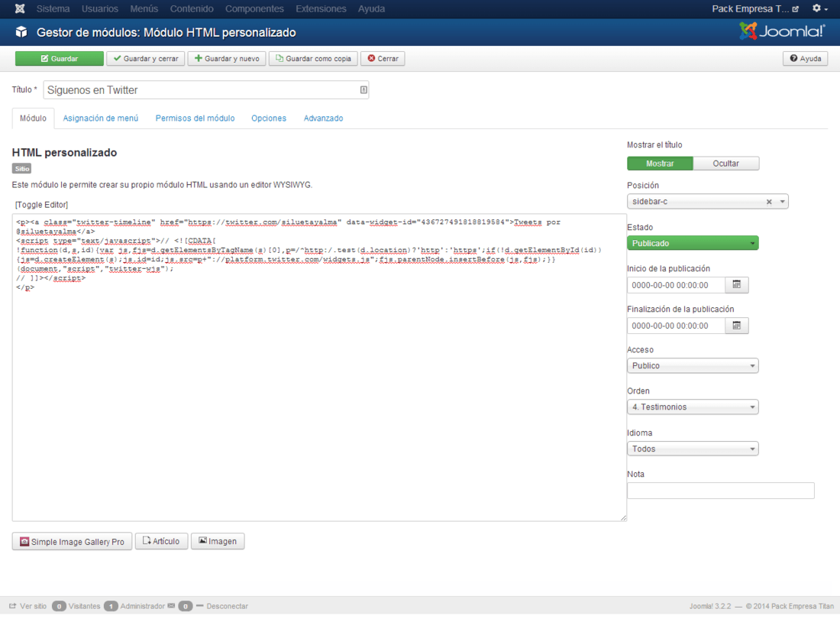
Task: Select Ocultar to hide the title
Action: click(726, 164)
